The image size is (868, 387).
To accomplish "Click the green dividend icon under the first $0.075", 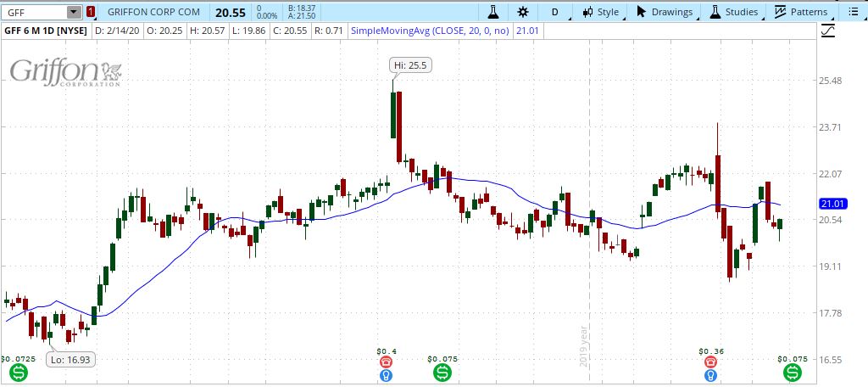I will coord(442,373).
